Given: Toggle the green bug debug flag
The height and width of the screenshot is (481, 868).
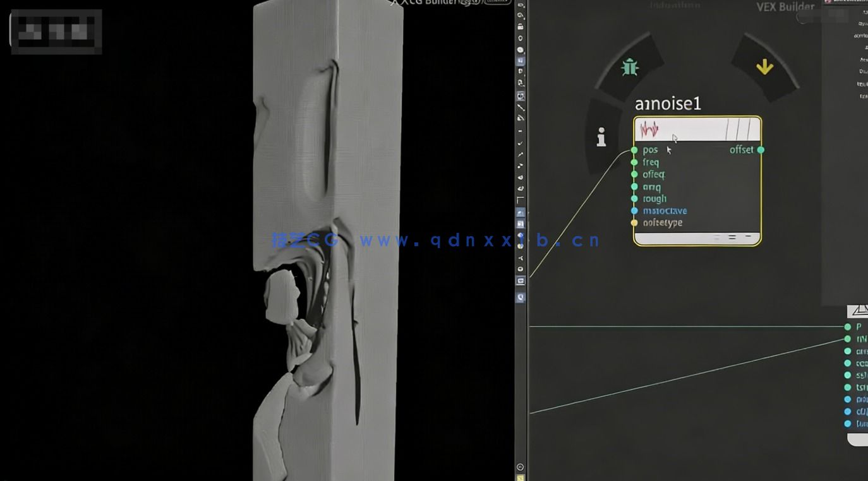Looking at the screenshot, I should click(x=629, y=67).
